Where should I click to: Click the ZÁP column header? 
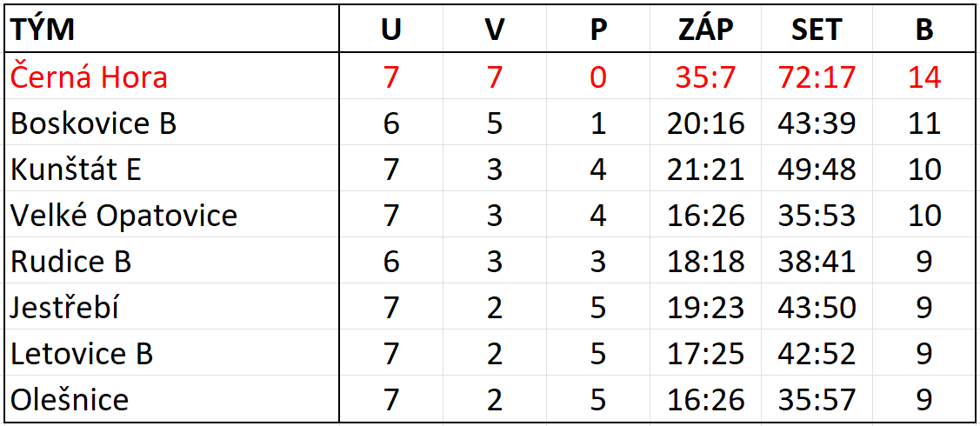(706, 30)
